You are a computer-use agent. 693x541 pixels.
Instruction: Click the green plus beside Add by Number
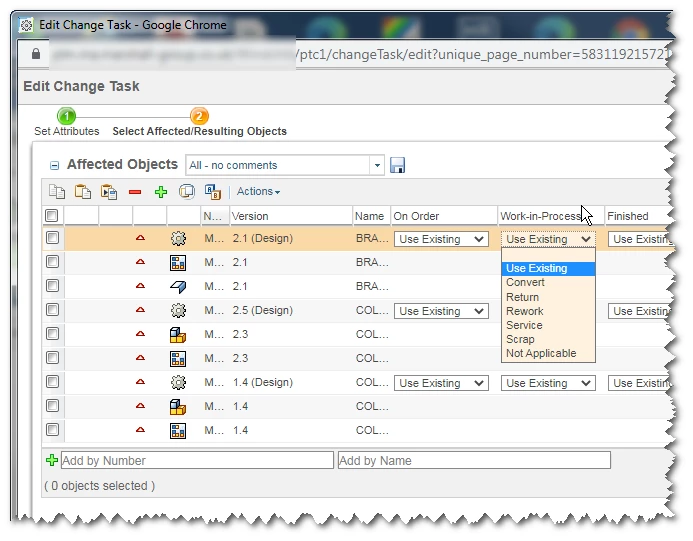pyautogui.click(x=52, y=460)
